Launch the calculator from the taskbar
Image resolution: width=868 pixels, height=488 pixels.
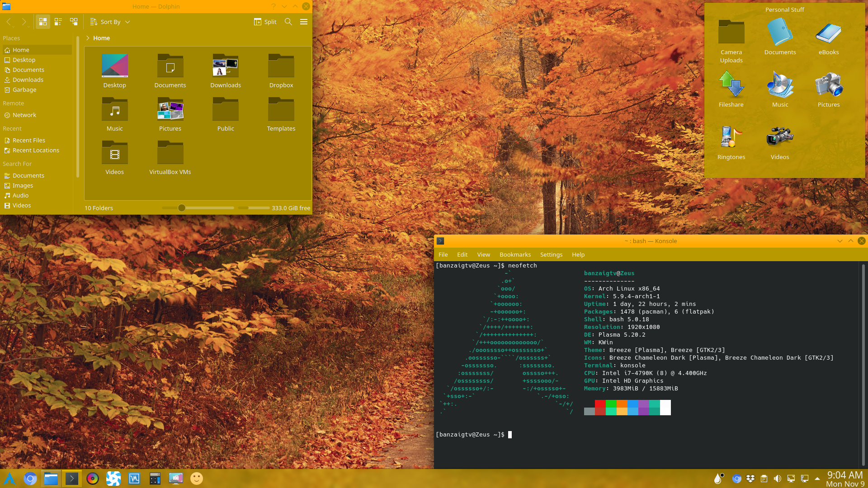155,479
